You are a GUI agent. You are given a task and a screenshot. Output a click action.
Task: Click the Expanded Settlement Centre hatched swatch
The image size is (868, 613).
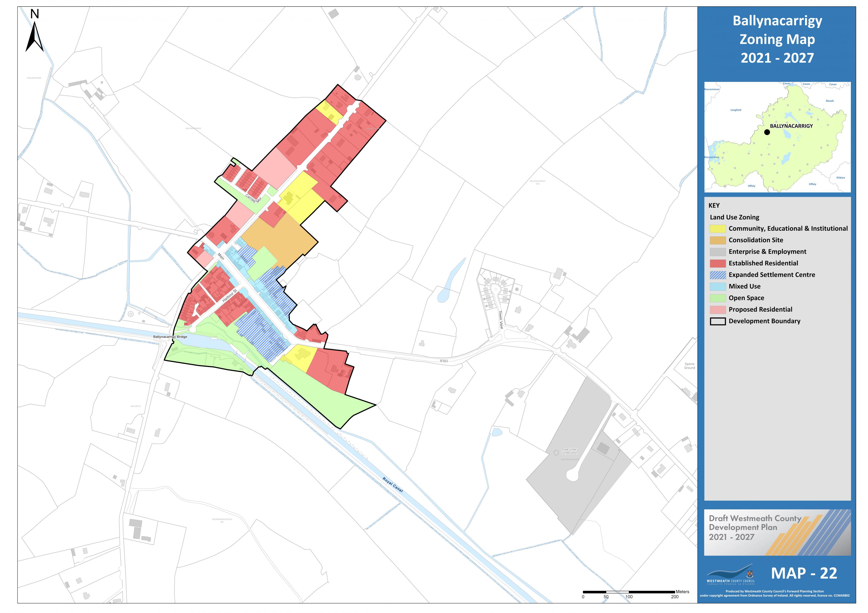(718, 275)
